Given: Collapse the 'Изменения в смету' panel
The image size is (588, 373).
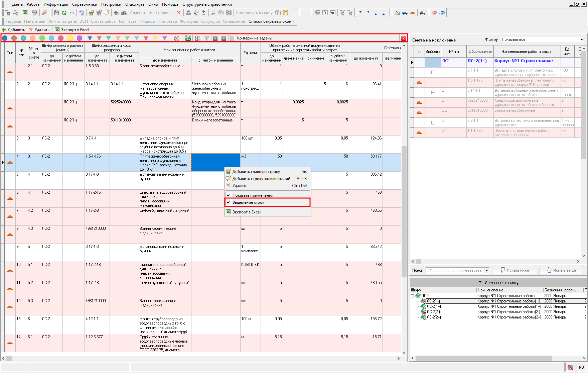Looking at the screenshot, I should (x=480, y=282).
